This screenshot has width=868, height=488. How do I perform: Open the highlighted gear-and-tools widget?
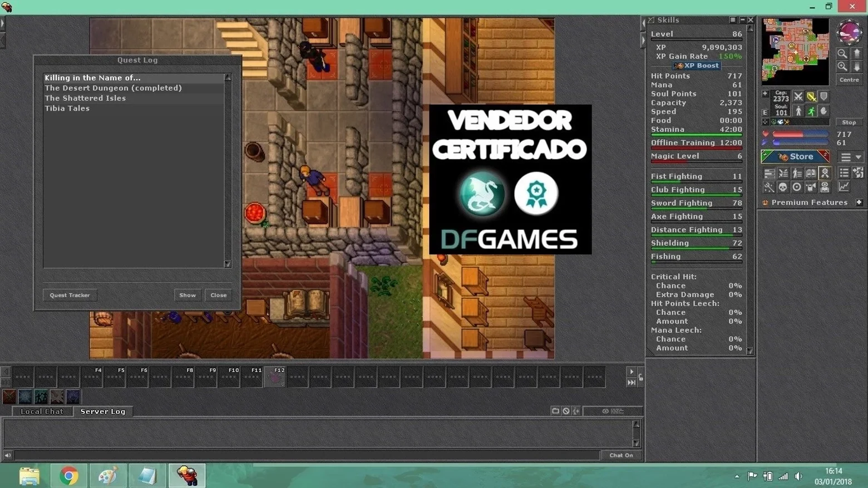[825, 173]
